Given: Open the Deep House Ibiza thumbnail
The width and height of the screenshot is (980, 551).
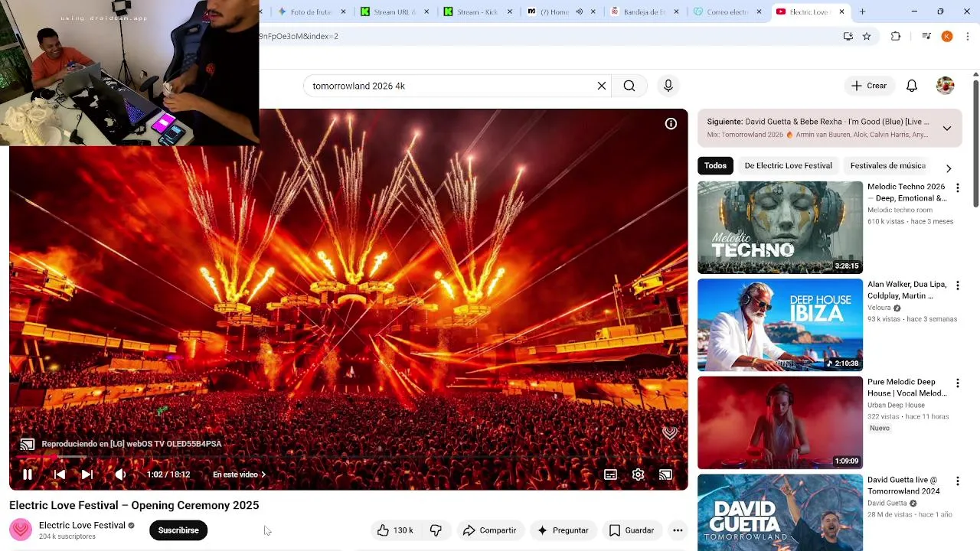Looking at the screenshot, I should 780,325.
